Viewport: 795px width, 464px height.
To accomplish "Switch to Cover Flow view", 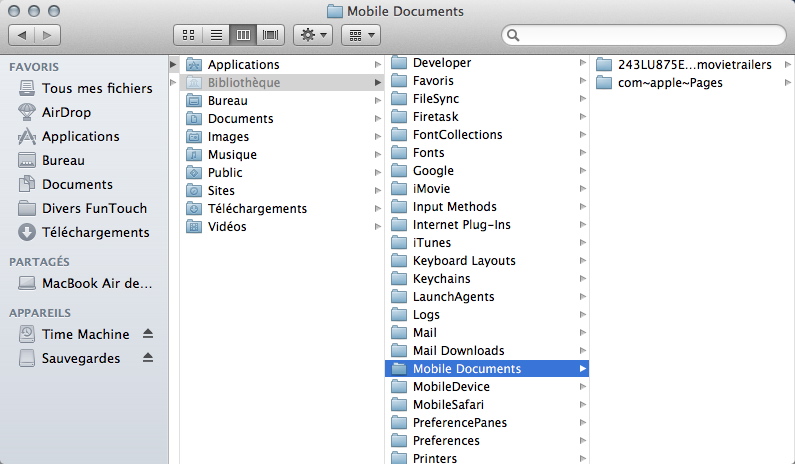I will tap(271, 35).
